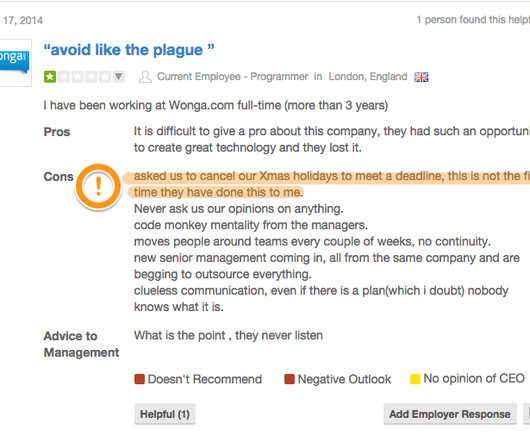Click the UK flag icon
530x442 pixels.
click(x=421, y=77)
